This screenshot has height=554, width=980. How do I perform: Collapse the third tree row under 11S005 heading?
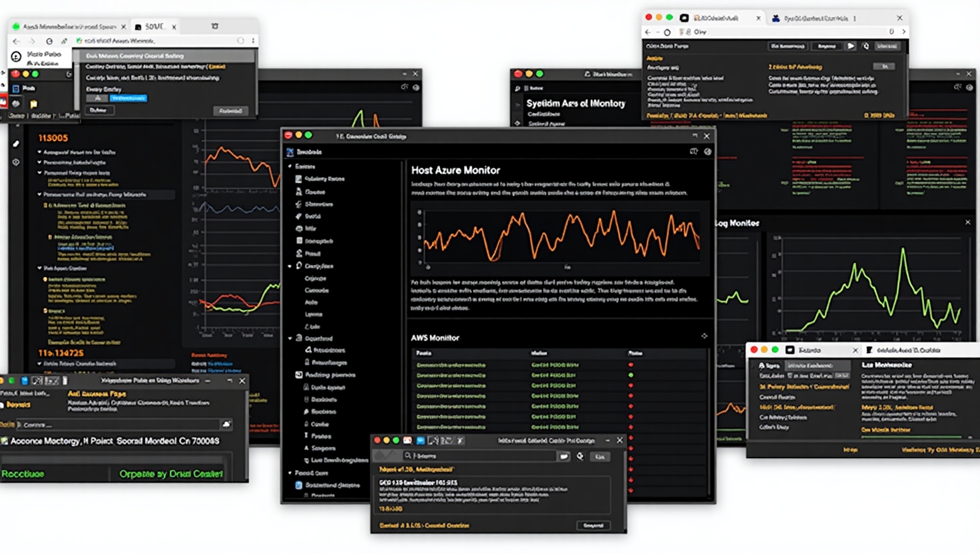39,172
